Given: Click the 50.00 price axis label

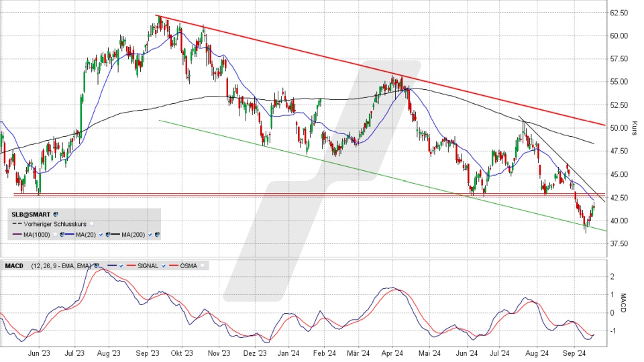Looking at the screenshot, I should 619,128.
